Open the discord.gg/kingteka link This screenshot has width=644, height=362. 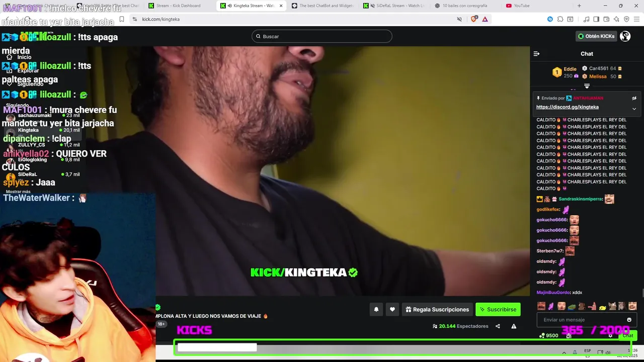point(567,107)
